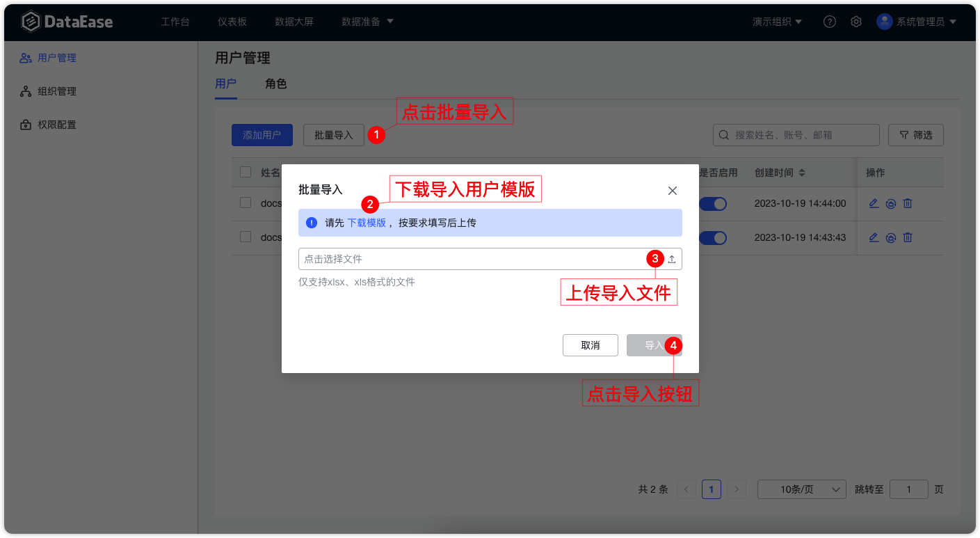Go to next page arrow
The image size is (980, 538).
point(737,489)
